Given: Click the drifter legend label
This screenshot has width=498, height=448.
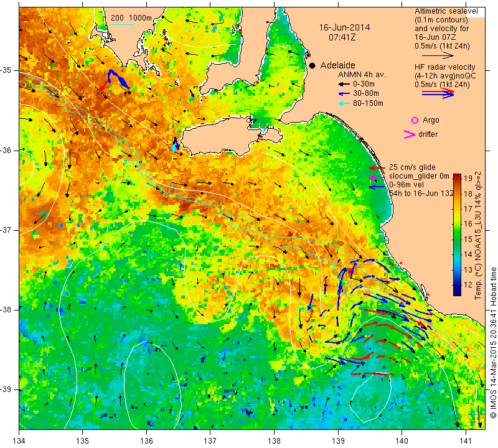Looking at the screenshot, I should point(428,134).
